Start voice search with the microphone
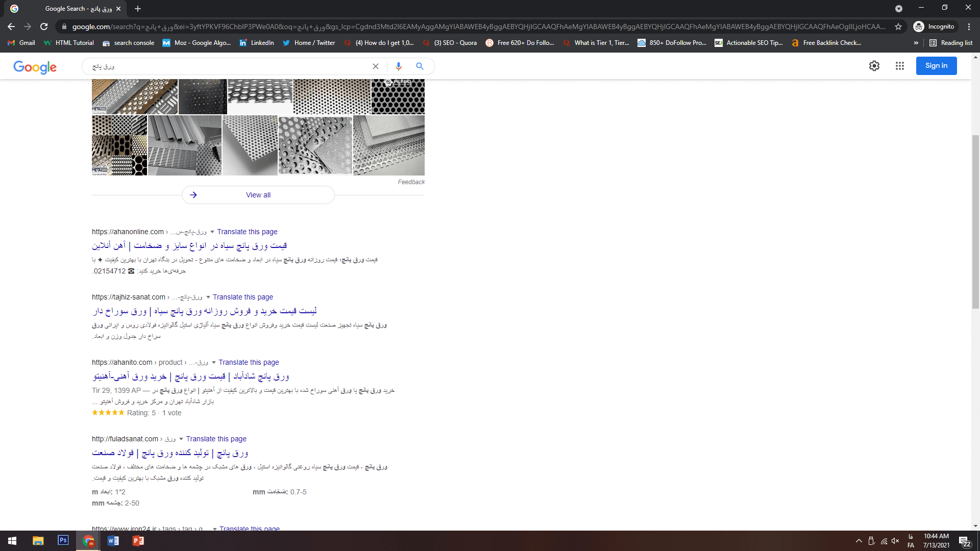This screenshot has height=551, width=980. tap(399, 66)
